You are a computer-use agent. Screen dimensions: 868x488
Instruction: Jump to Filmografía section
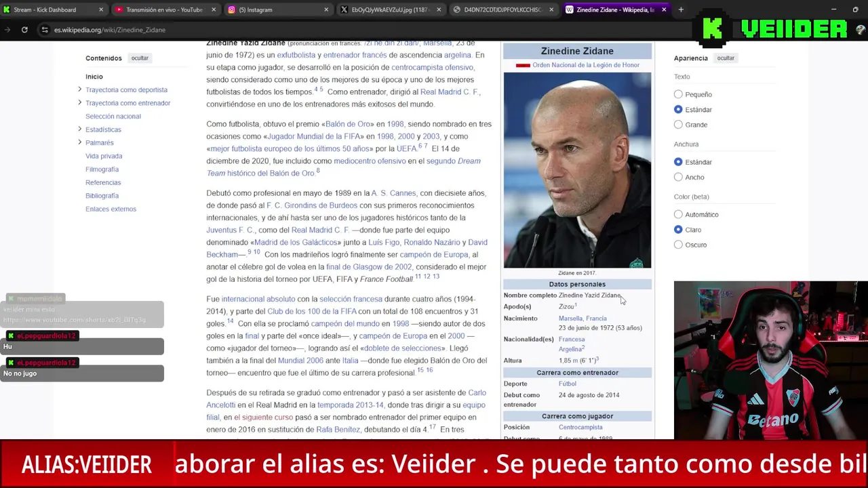(x=102, y=169)
